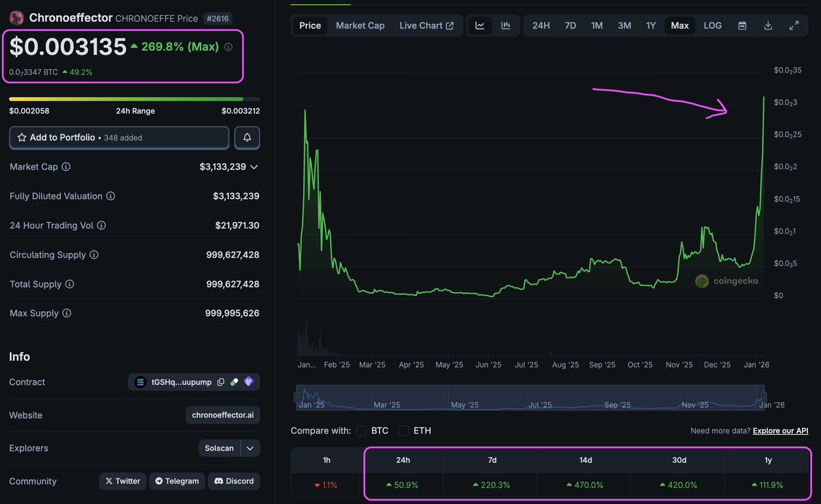This screenshot has height=504, width=821.
Task: Click the left handle of chart range navigator
Action: click(297, 397)
